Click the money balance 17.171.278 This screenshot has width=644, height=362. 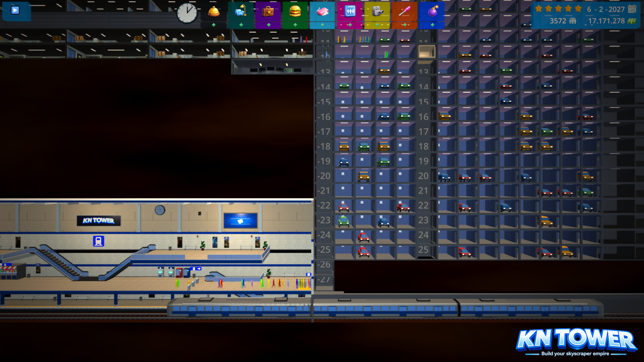point(606,21)
